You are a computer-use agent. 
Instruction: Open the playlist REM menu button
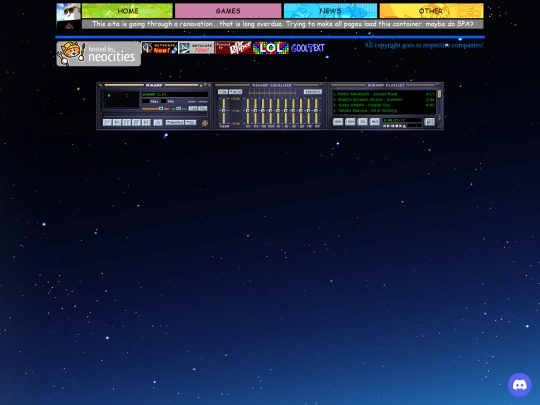(350, 122)
